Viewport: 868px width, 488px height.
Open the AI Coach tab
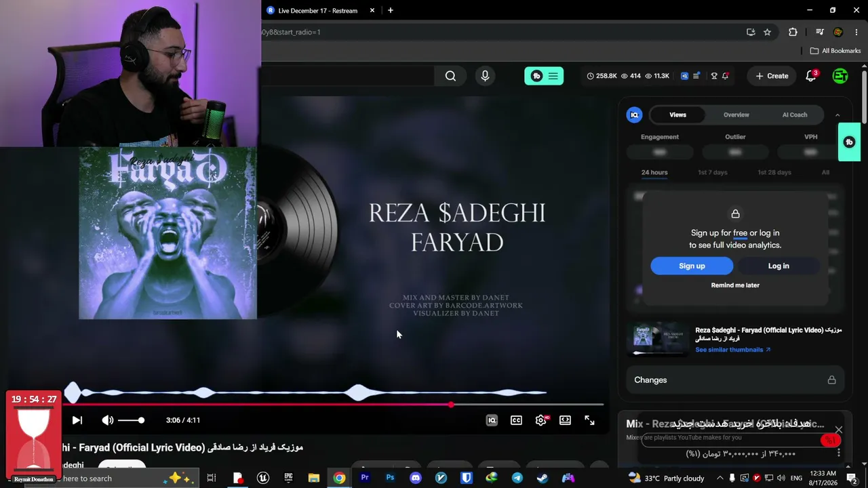coord(795,115)
